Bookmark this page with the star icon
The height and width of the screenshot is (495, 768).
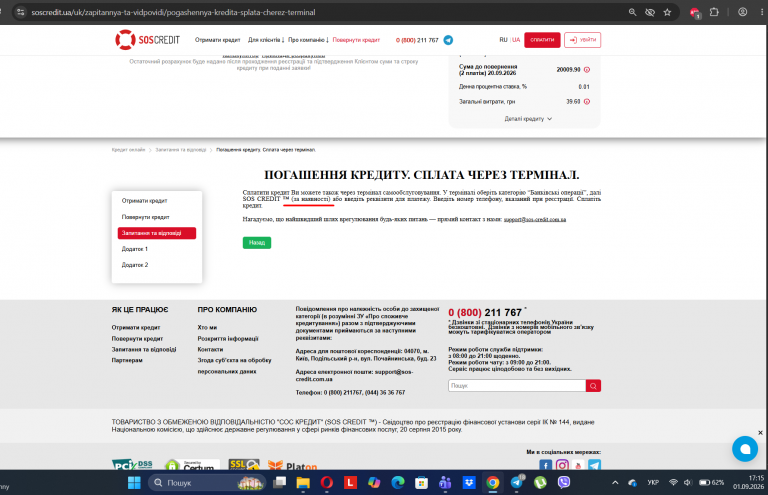(667, 12)
